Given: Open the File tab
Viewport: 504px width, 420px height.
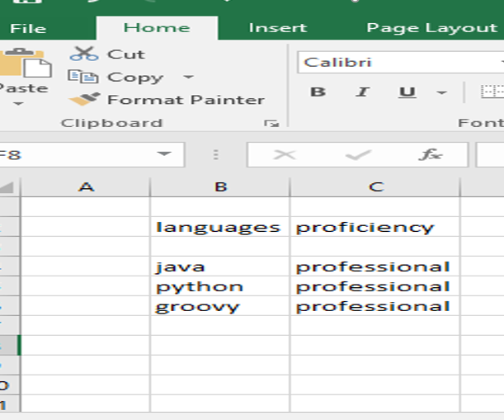Looking at the screenshot, I should [28, 28].
